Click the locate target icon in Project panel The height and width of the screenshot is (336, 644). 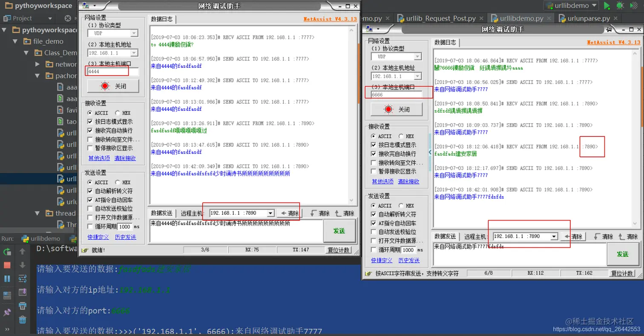point(67,18)
